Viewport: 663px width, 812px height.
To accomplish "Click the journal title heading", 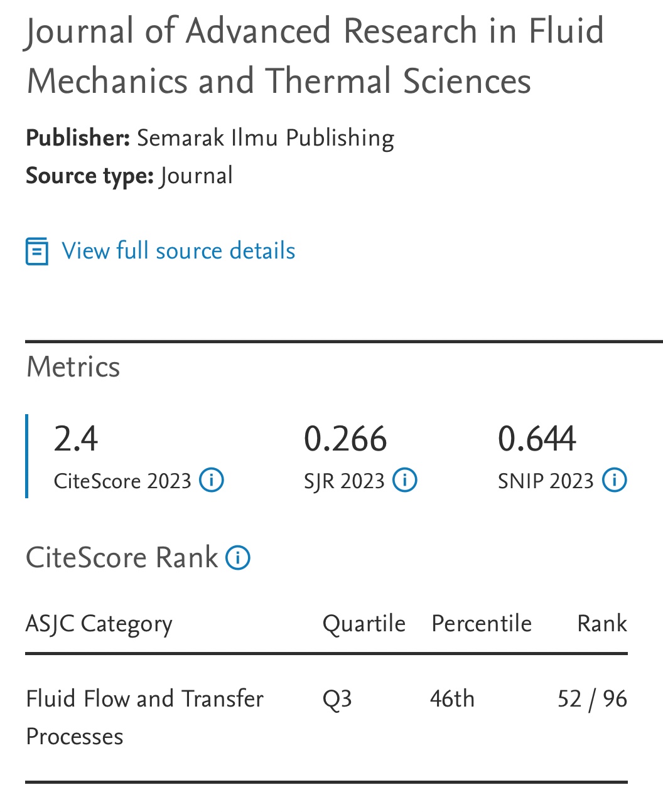I will coord(314,56).
